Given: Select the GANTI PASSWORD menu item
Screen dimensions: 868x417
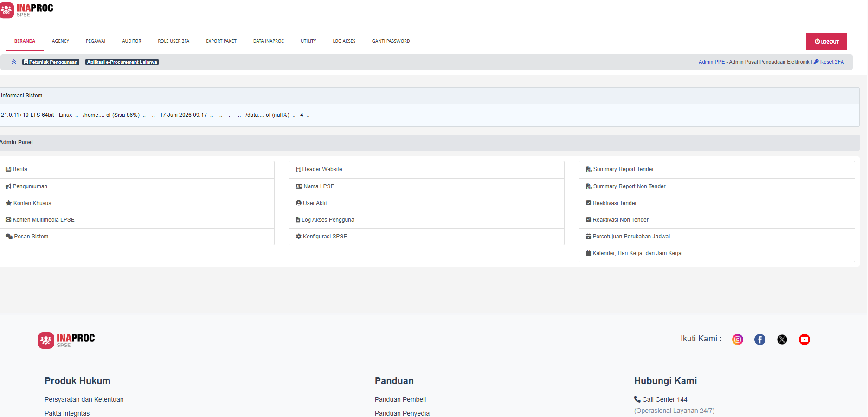Looking at the screenshot, I should pyautogui.click(x=391, y=41).
